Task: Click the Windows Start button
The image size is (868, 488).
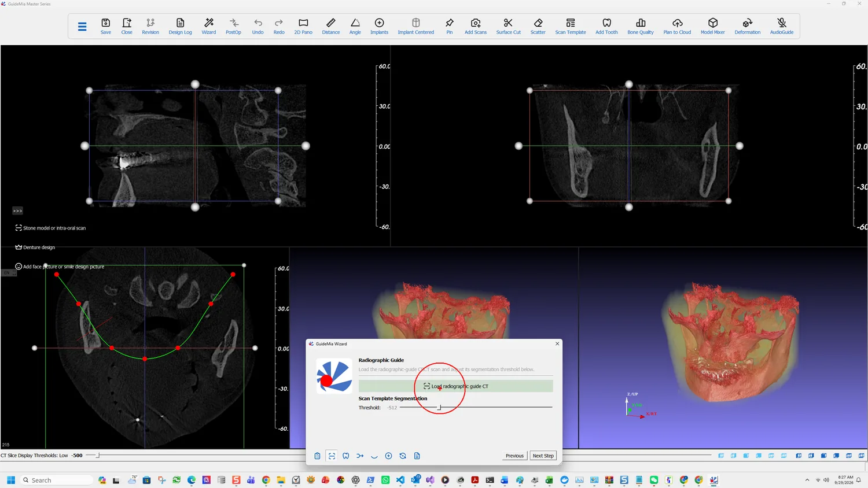Action: pyautogui.click(x=10, y=480)
